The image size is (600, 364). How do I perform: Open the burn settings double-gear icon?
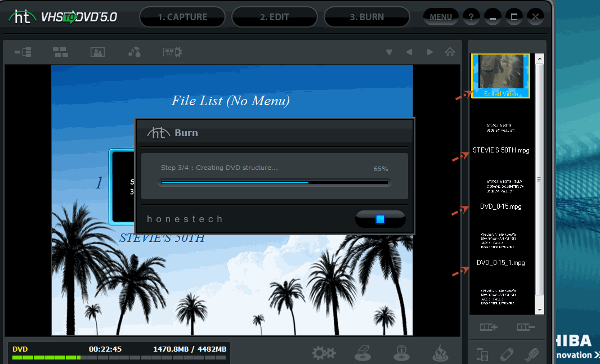tap(324, 353)
